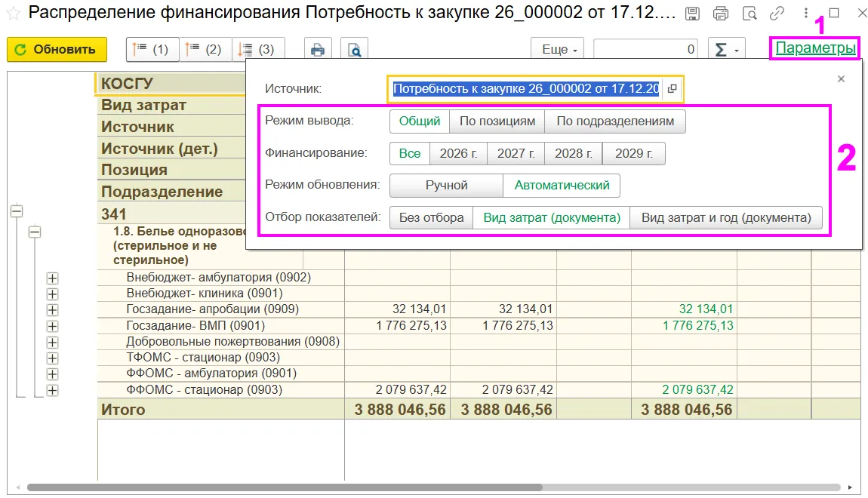Click the horizontal scrollbar thumb

click(285, 487)
